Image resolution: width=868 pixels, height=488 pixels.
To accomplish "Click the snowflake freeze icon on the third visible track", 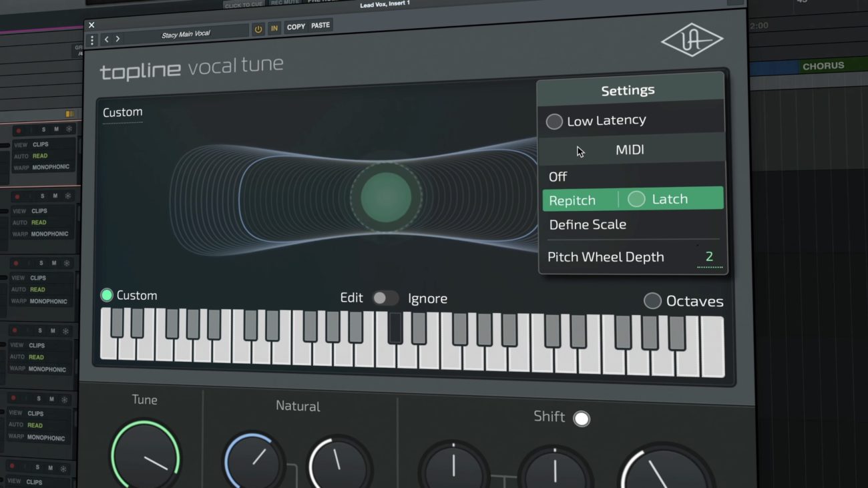I will [x=67, y=263].
